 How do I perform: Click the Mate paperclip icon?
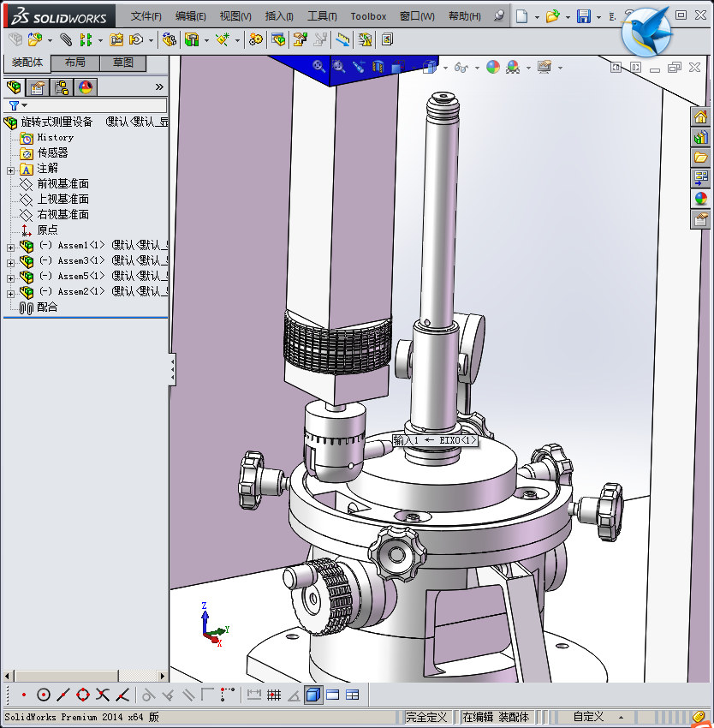(x=66, y=39)
